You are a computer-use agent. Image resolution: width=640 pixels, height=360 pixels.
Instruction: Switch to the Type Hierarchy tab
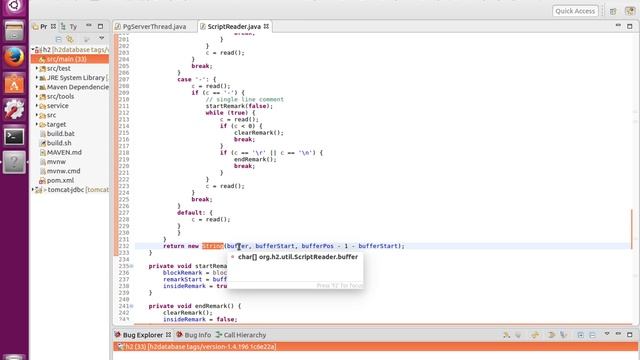pos(69,27)
